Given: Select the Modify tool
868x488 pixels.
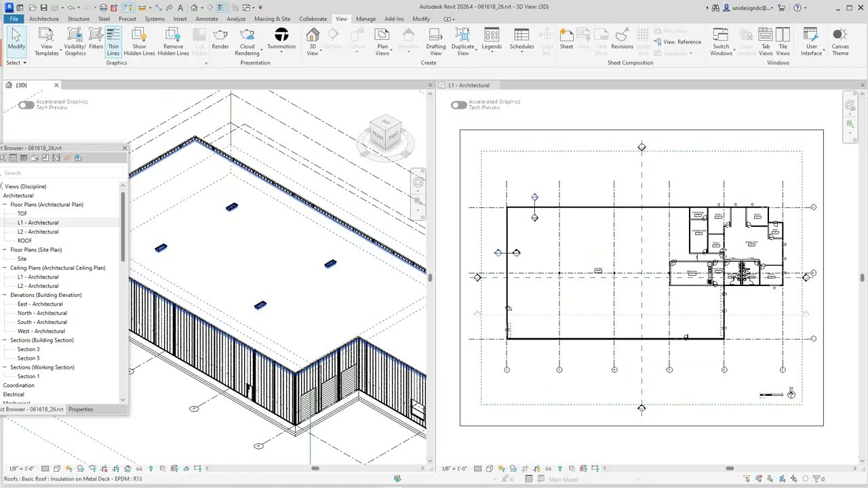Looking at the screenshot, I should point(16,41).
